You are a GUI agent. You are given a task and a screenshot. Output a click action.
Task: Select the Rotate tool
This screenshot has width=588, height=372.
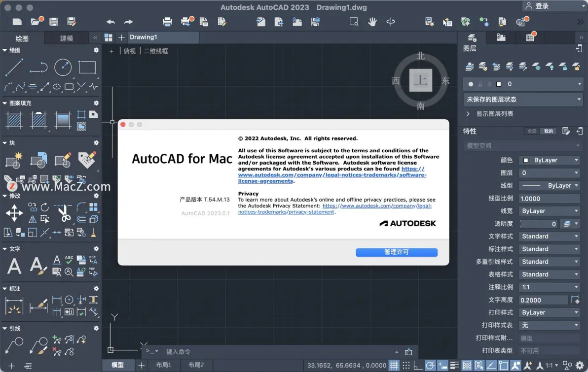[x=44, y=207]
